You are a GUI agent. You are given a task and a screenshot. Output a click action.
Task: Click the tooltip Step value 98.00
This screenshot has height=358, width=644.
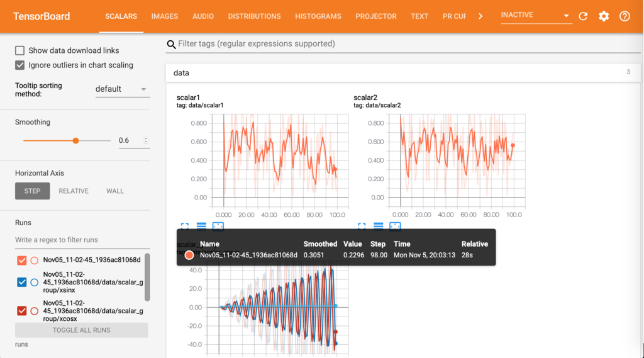tap(379, 255)
